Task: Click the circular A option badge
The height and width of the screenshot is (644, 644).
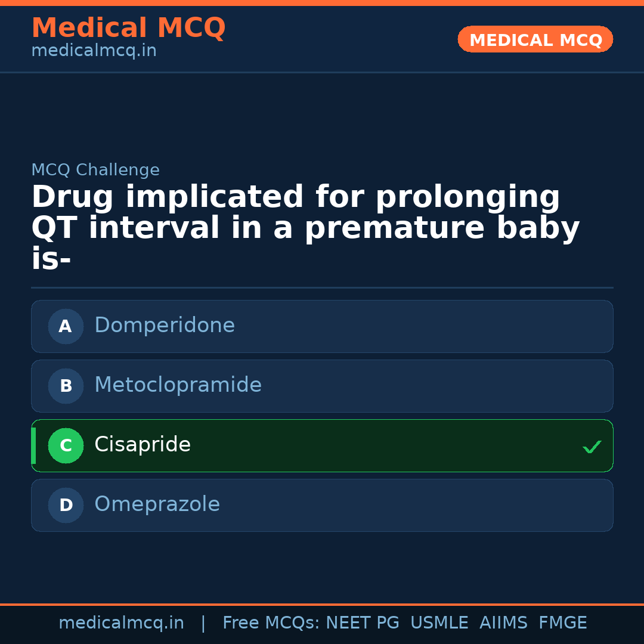Action: pos(66,326)
